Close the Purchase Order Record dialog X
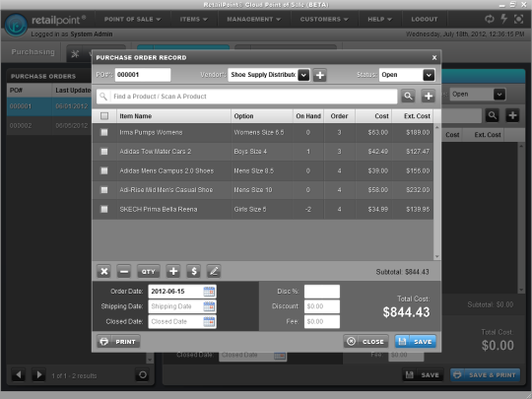Image resolution: width=532 pixels, height=399 pixels. pyautogui.click(x=434, y=58)
